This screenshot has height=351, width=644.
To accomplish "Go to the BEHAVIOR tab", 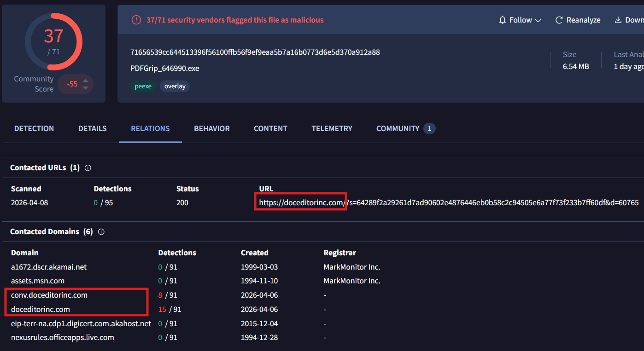I will click(x=212, y=129).
